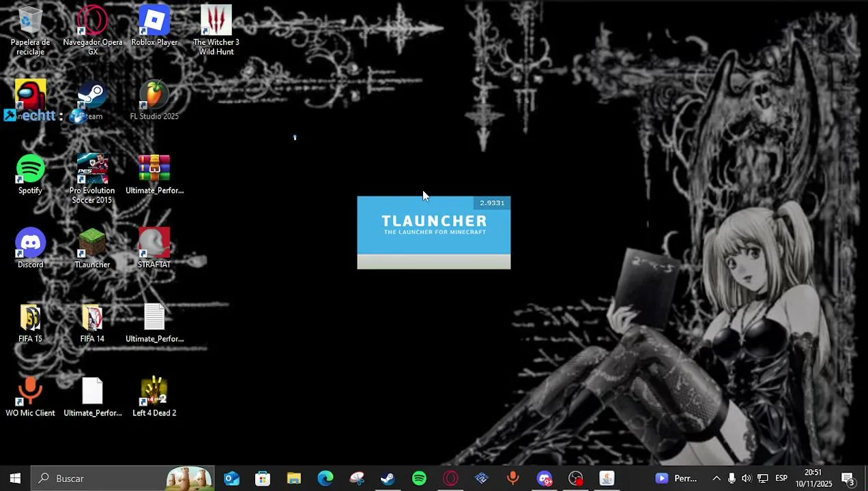868x491 pixels.
Task: Open the network status tray icon
Action: coord(762,479)
